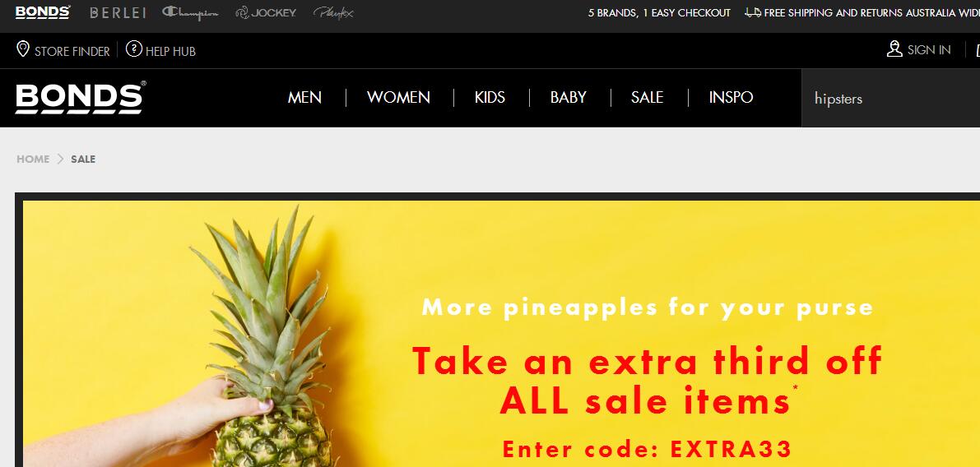Click the free shipping truck icon
This screenshot has height=467, width=980.
click(x=753, y=12)
